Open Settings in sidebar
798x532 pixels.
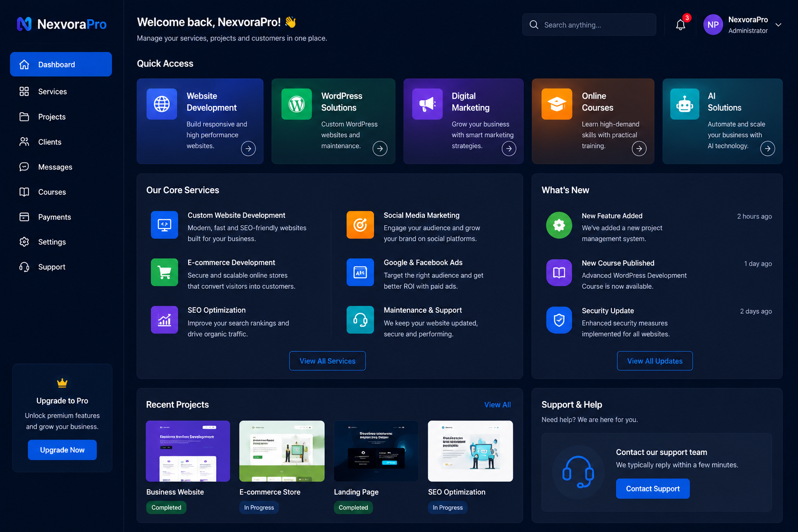click(61, 242)
